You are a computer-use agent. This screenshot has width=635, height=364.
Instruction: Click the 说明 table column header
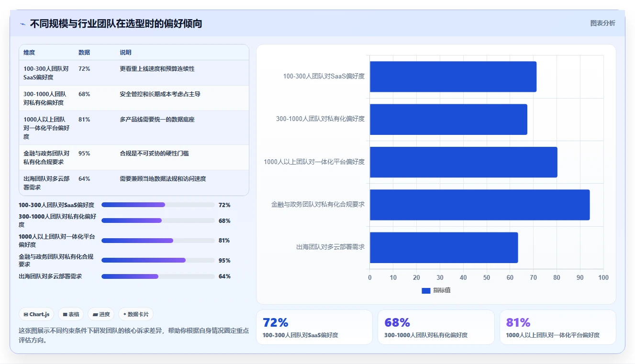click(125, 53)
